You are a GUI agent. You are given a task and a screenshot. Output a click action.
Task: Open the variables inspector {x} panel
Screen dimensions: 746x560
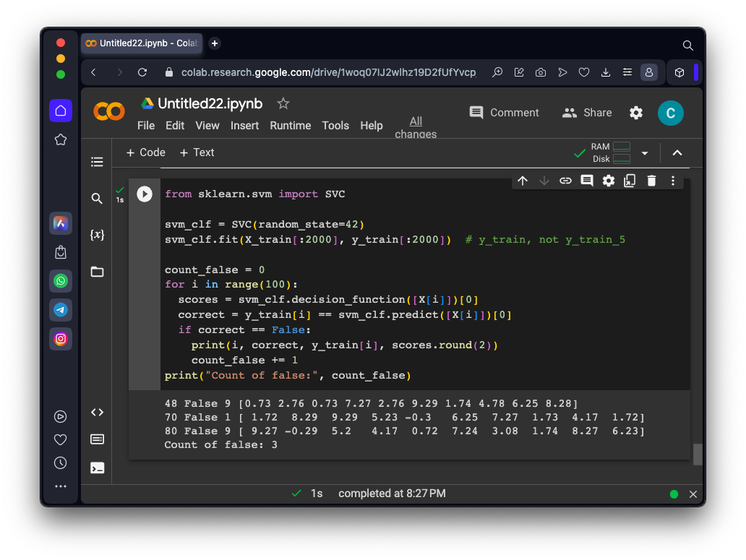97,235
